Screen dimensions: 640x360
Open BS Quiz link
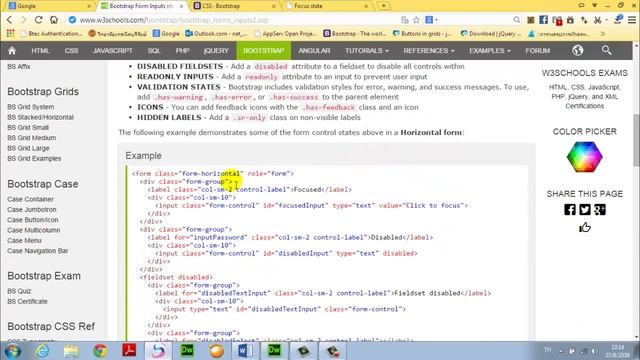coord(19,291)
